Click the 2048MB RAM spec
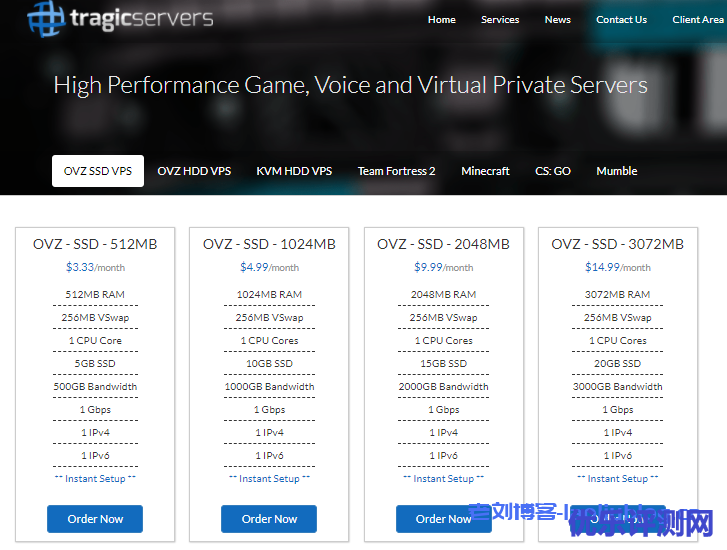Image resolution: width=727 pixels, height=550 pixels. [443, 294]
